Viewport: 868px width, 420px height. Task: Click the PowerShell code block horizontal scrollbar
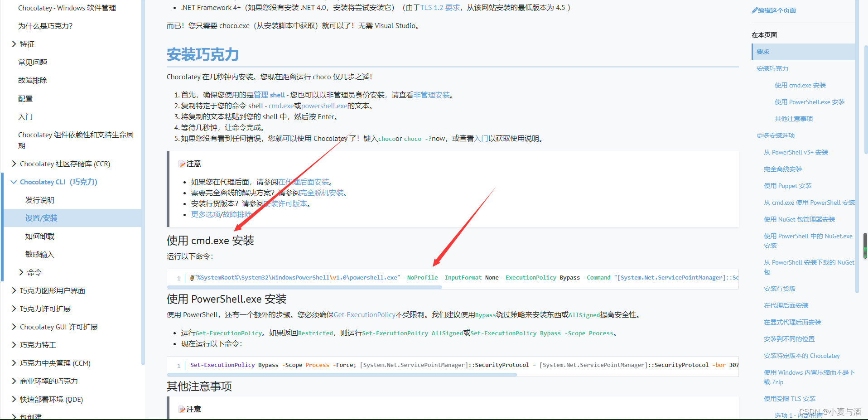click(x=342, y=375)
